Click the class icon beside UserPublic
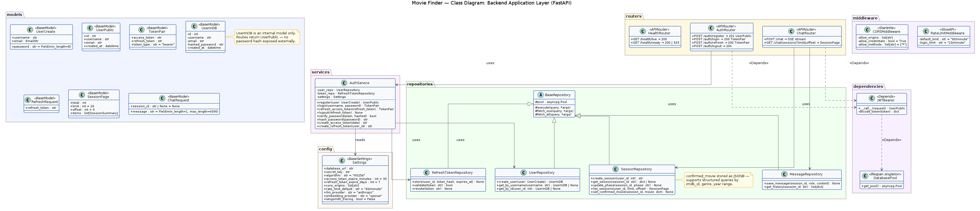Viewport: 980px width, 211px height. click(90, 28)
